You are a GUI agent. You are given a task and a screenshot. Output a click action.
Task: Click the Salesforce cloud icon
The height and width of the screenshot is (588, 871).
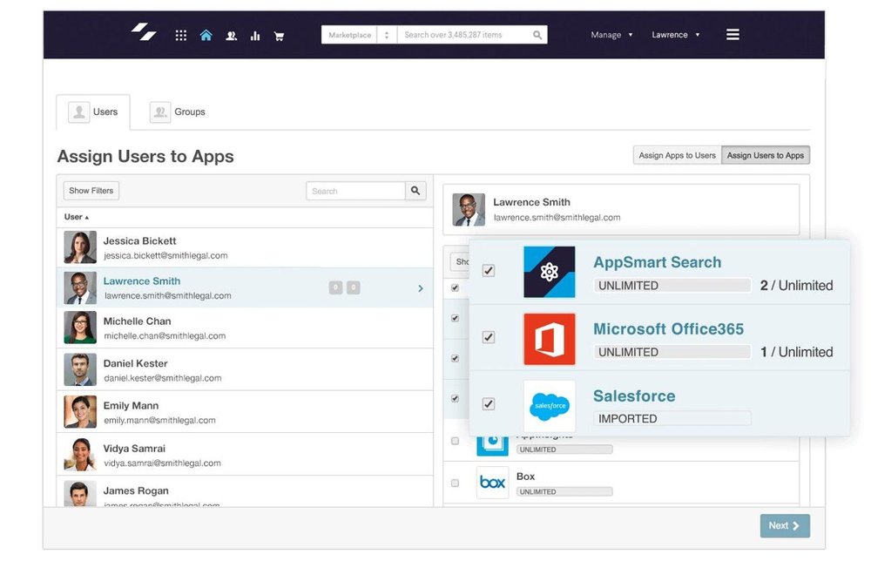click(550, 406)
